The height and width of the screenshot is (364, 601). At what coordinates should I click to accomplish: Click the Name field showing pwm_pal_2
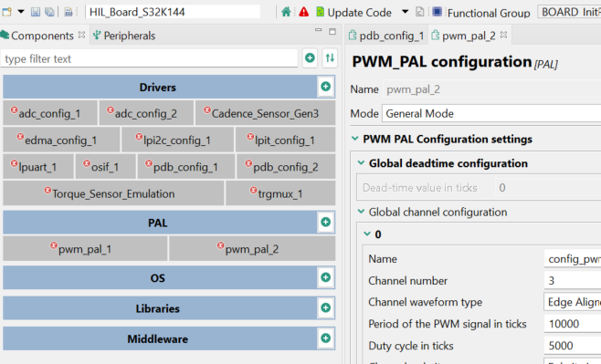491,89
